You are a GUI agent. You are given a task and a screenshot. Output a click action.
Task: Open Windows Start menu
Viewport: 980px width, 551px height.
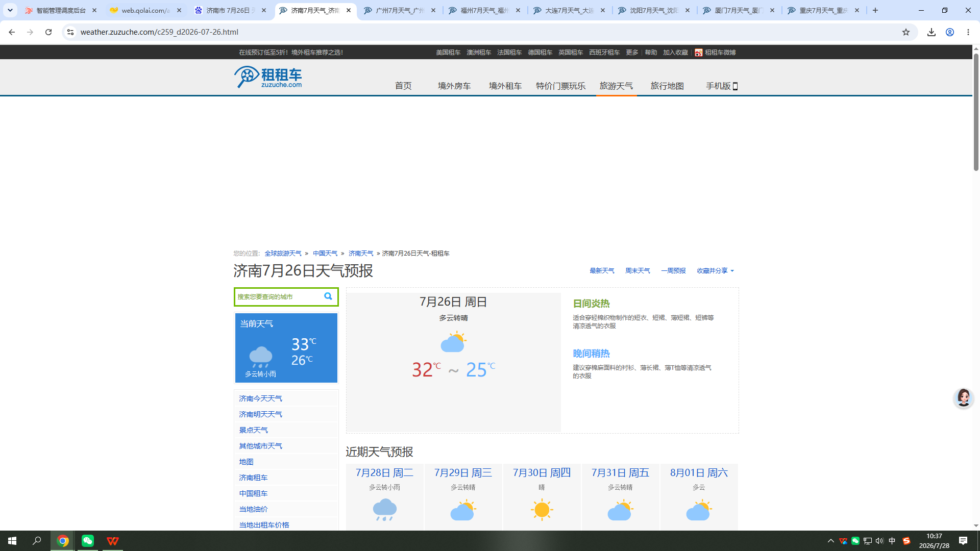point(12,541)
